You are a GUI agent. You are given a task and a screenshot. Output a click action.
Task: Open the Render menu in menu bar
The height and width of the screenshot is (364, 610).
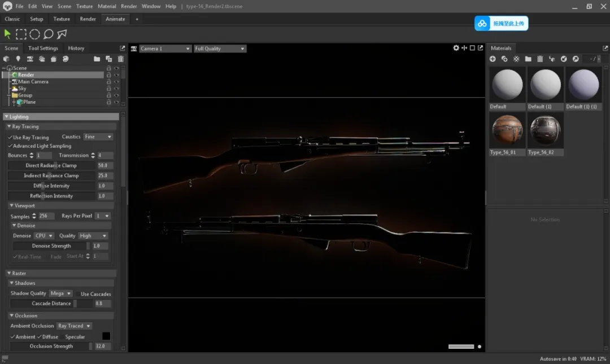coord(129,6)
